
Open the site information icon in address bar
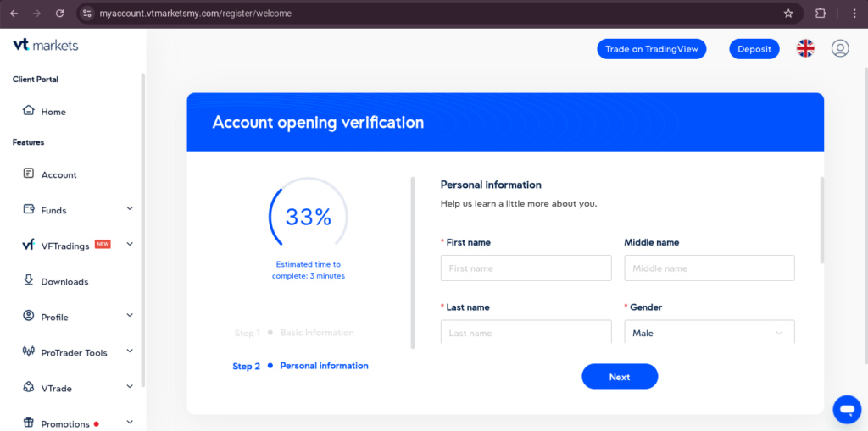coord(86,14)
